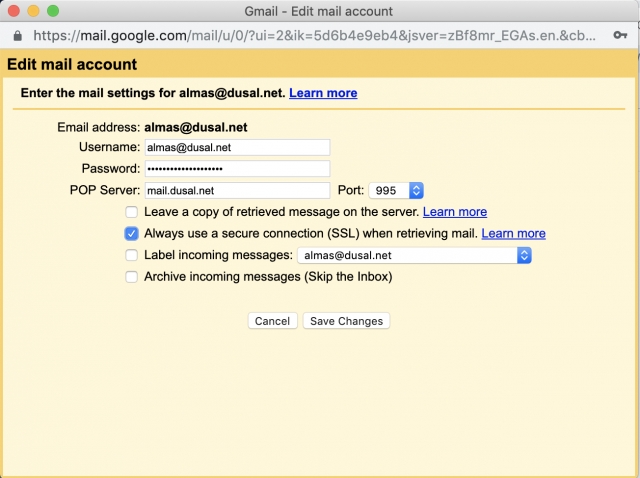The width and height of the screenshot is (640, 478).
Task: Enable Archive incoming messages checkbox
Action: [x=131, y=277]
